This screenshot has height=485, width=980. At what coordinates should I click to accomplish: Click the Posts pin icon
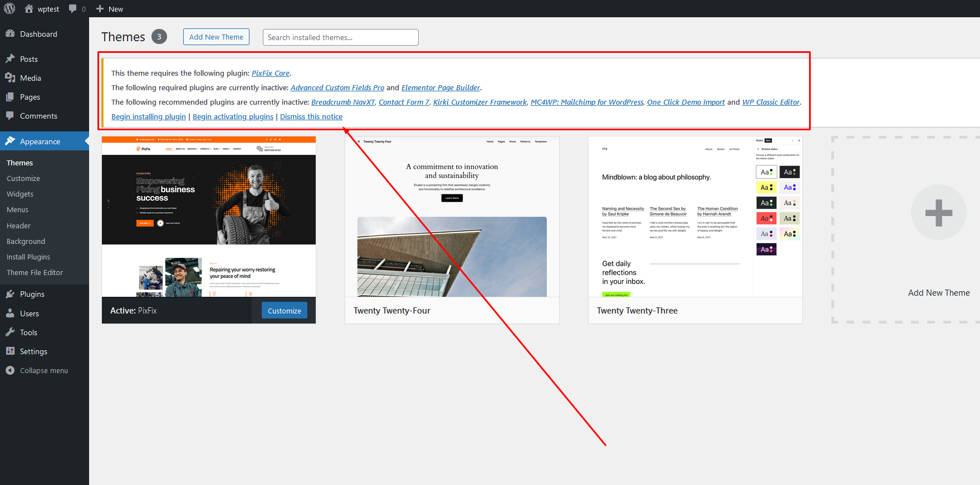click(10, 59)
